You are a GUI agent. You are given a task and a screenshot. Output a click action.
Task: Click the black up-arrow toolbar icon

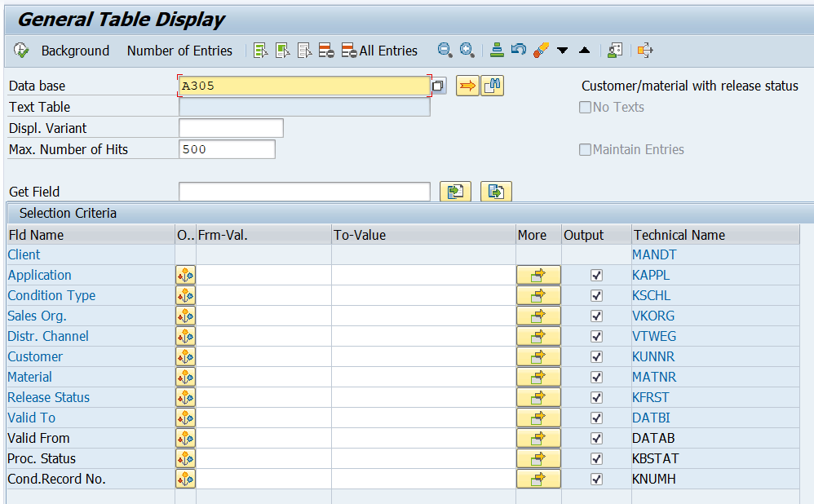point(585,51)
